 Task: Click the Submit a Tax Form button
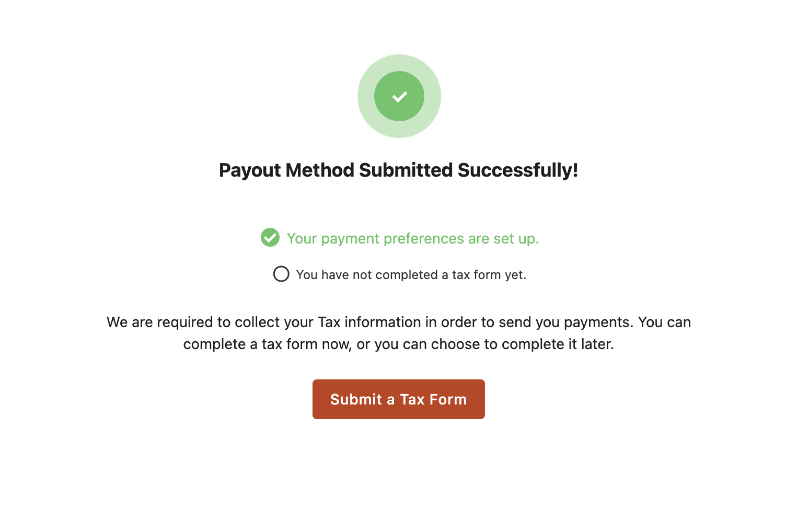399,399
